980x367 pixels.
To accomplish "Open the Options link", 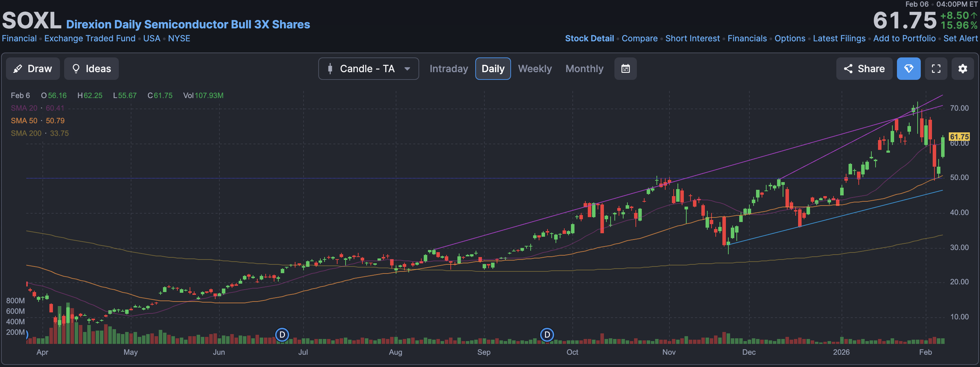I will coord(790,39).
